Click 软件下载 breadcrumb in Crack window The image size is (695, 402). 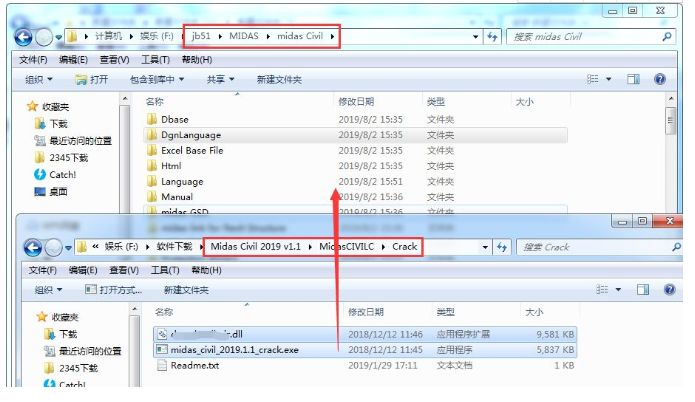174,247
